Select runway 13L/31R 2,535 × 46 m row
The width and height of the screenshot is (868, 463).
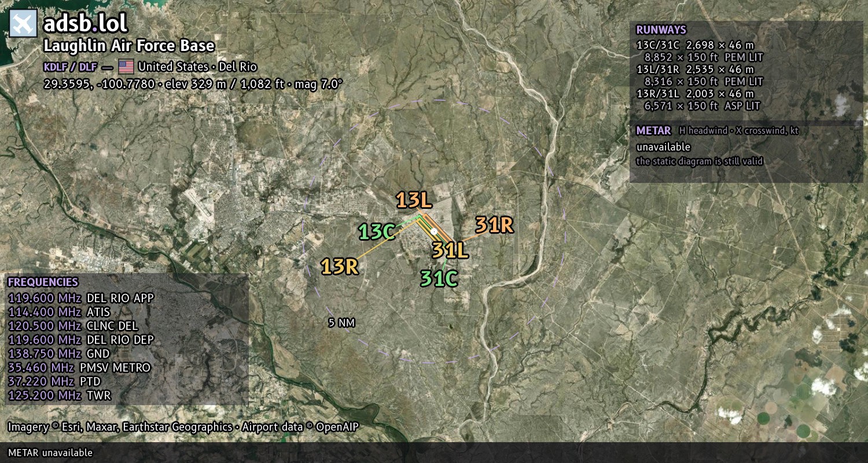(x=695, y=69)
